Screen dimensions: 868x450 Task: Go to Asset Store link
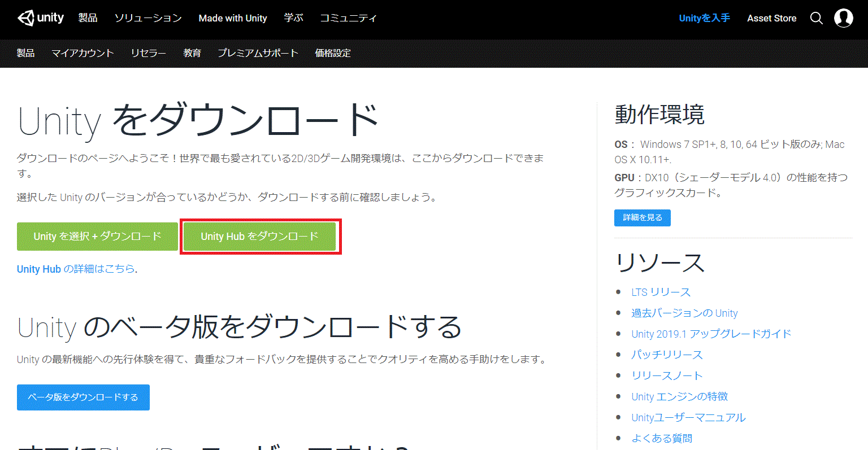pos(771,18)
